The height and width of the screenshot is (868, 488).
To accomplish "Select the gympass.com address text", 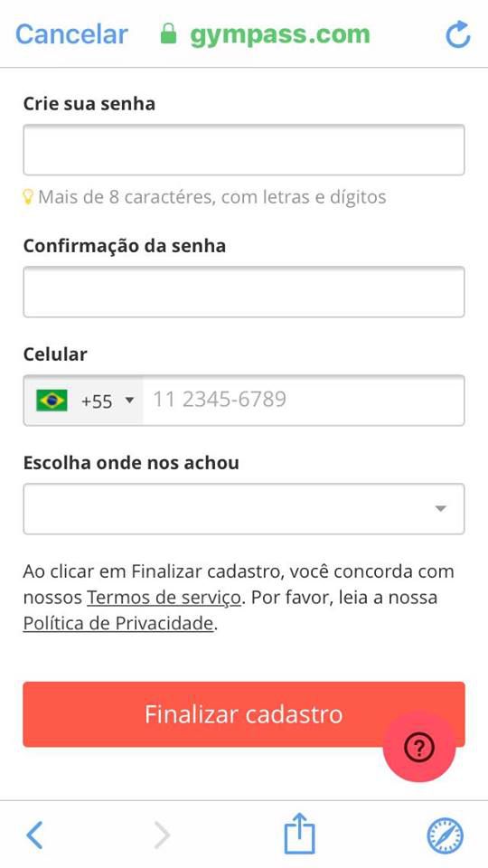I will tap(279, 35).
